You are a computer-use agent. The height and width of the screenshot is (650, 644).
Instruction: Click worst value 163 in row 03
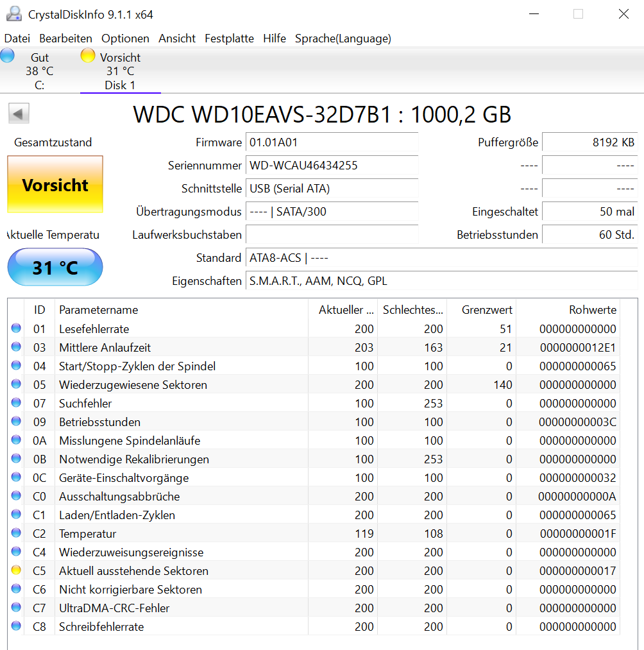[434, 347]
